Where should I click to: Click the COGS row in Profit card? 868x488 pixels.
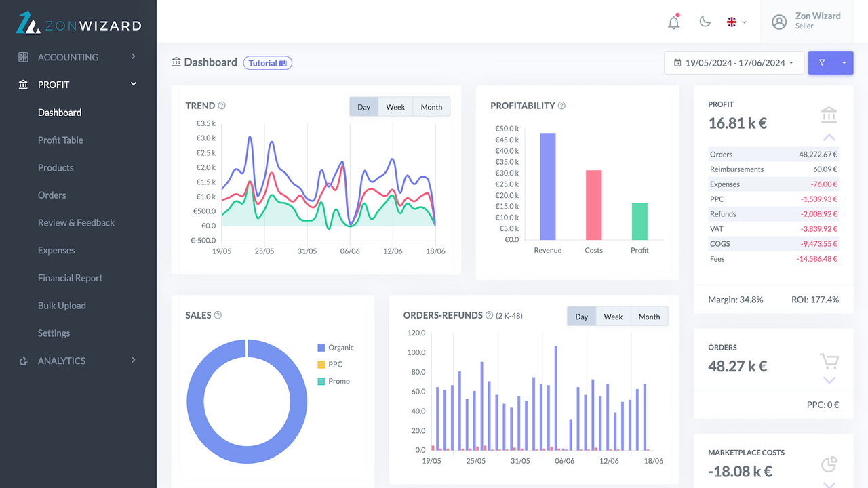click(773, 244)
